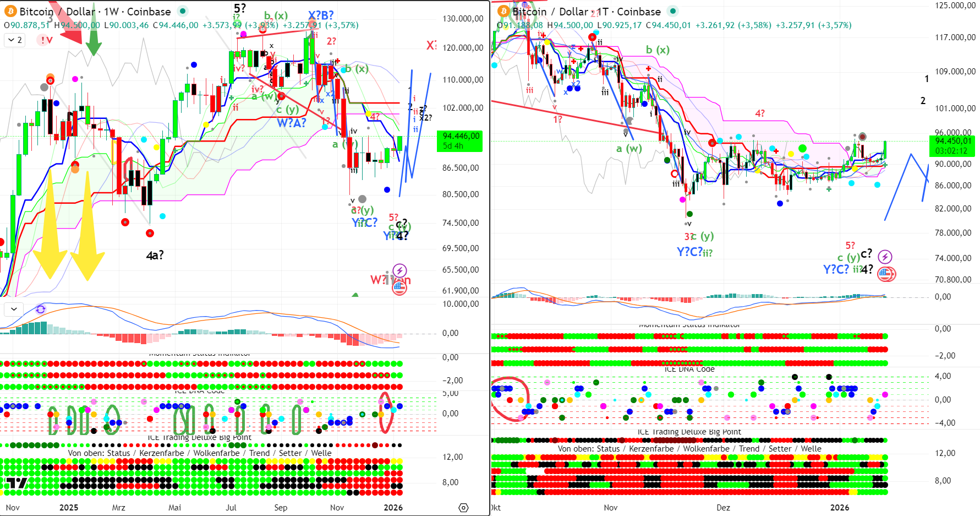Expand the MACD pane legend chevron
Image resolution: width=980 pixels, height=516 pixels.
click(14, 309)
